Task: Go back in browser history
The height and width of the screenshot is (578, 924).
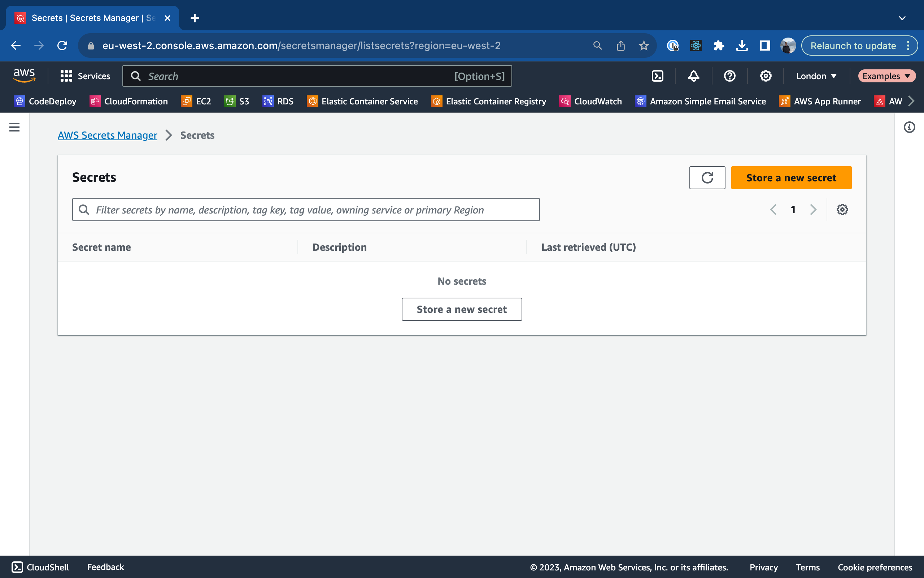Action: tap(16, 46)
